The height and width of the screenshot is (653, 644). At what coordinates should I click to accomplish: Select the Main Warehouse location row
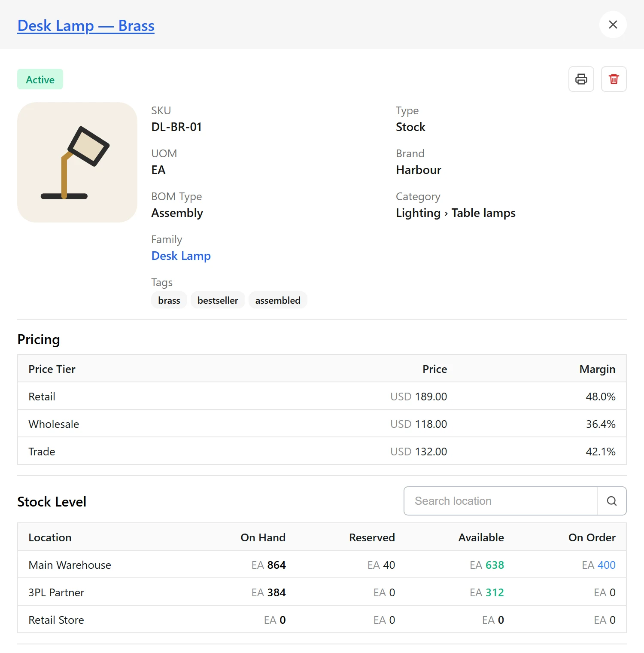point(322,565)
